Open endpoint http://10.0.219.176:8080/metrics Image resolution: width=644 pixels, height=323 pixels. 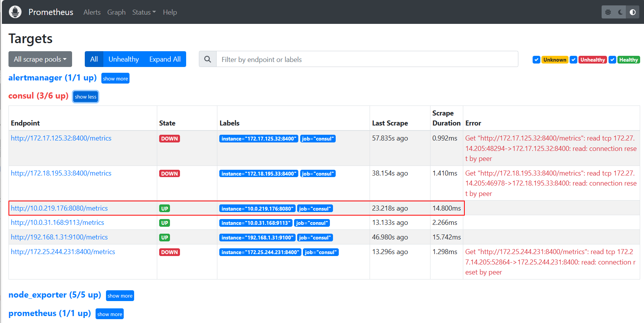tap(59, 208)
